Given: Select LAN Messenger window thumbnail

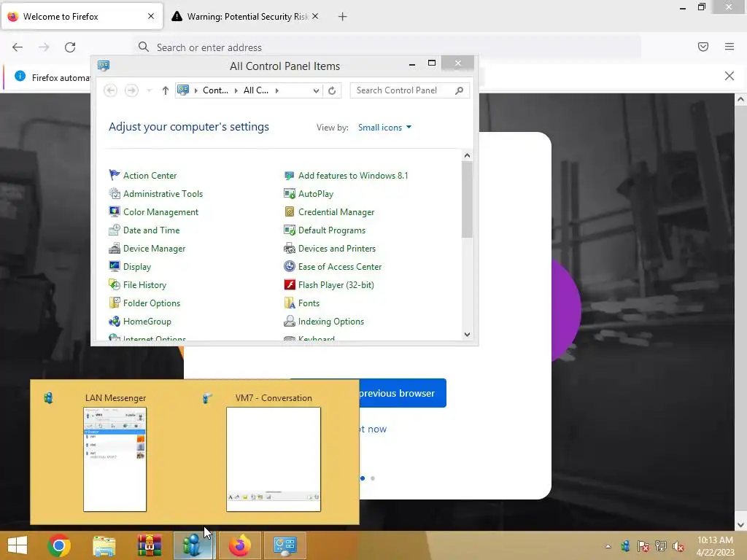Looking at the screenshot, I should (115, 459).
